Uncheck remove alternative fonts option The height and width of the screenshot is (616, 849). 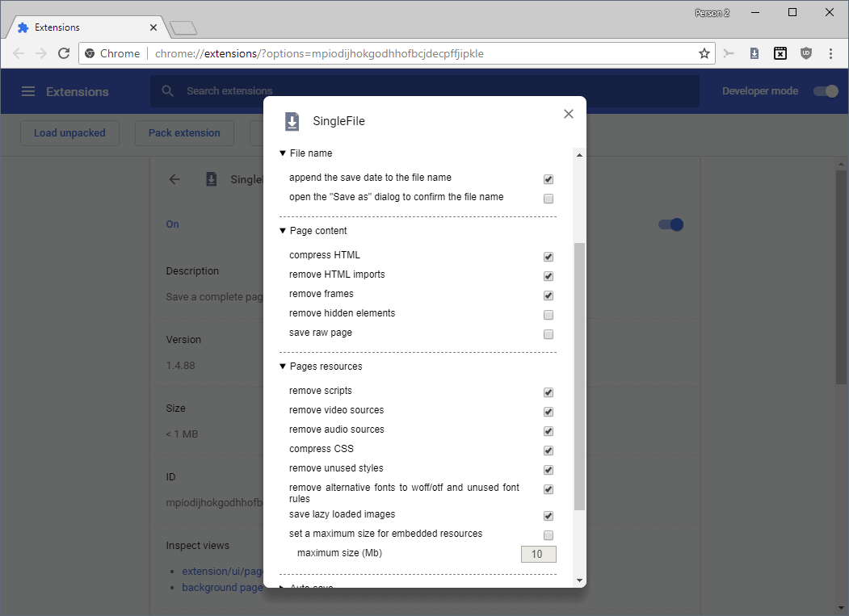point(548,489)
